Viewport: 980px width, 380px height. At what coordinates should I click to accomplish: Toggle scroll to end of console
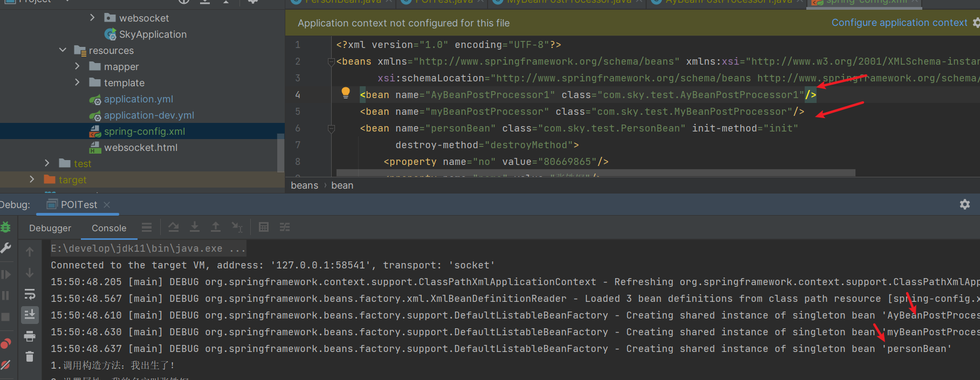[x=30, y=315]
